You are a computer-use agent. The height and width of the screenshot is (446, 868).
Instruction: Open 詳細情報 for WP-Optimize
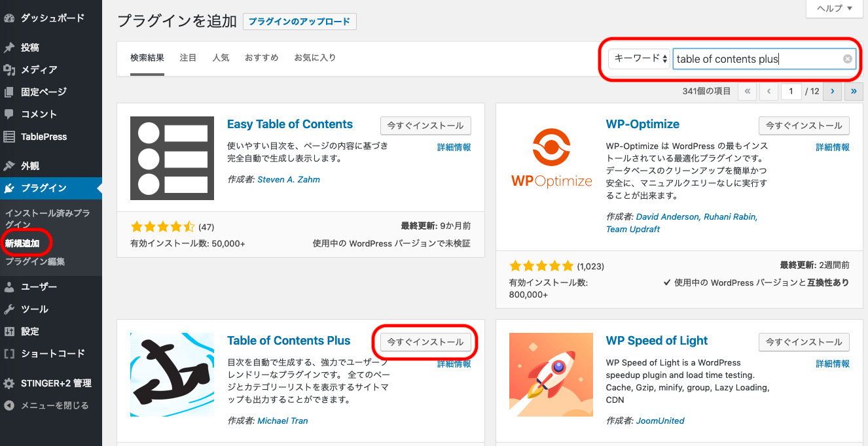833,148
